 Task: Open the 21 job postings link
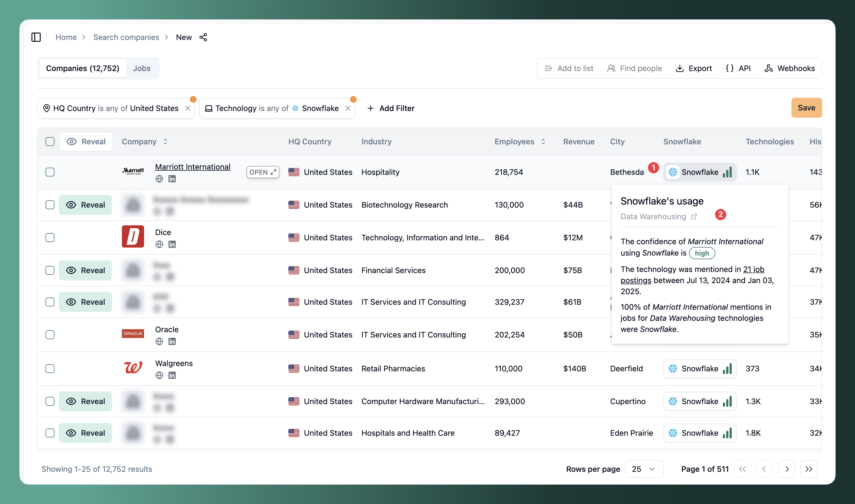(753, 269)
